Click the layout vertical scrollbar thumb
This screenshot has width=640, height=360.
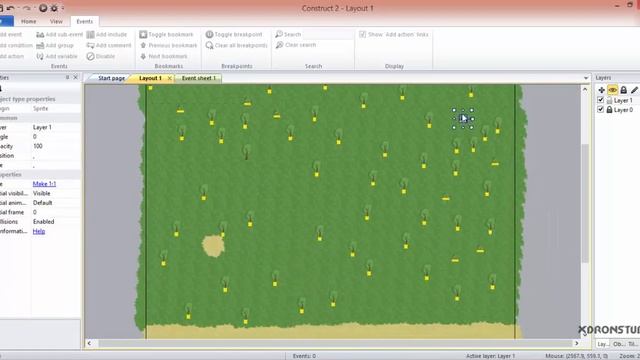tap(585, 203)
